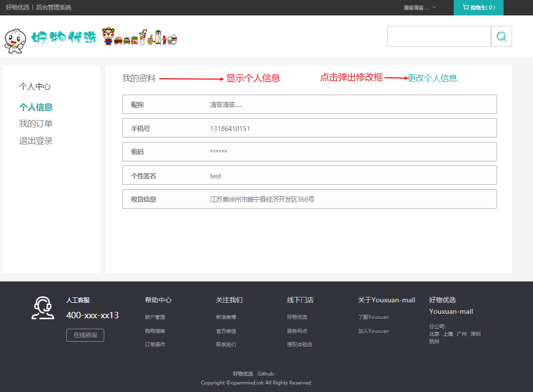Open 加入Youxuan footer link

(x=373, y=331)
